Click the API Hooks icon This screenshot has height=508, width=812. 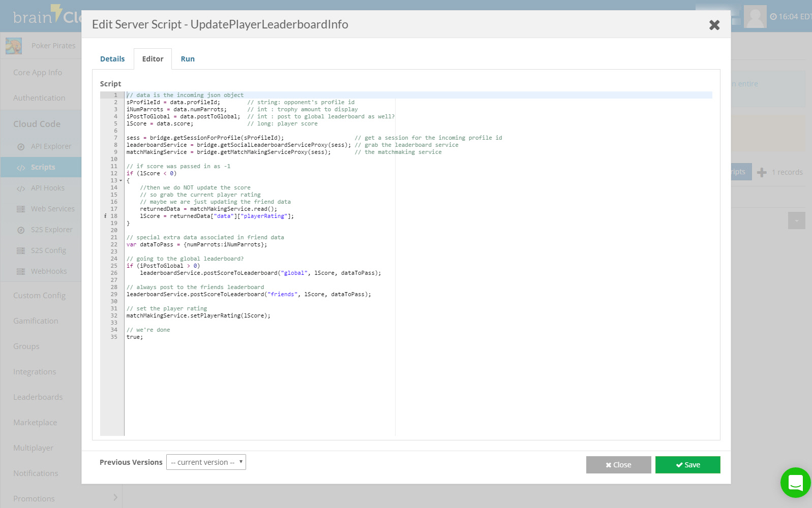(x=21, y=188)
